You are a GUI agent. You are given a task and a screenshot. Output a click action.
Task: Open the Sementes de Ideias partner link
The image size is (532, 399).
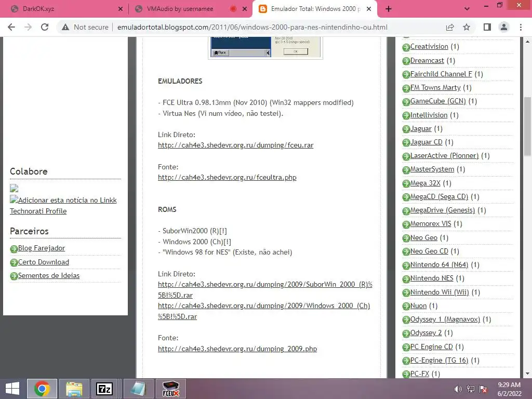pyautogui.click(x=49, y=275)
